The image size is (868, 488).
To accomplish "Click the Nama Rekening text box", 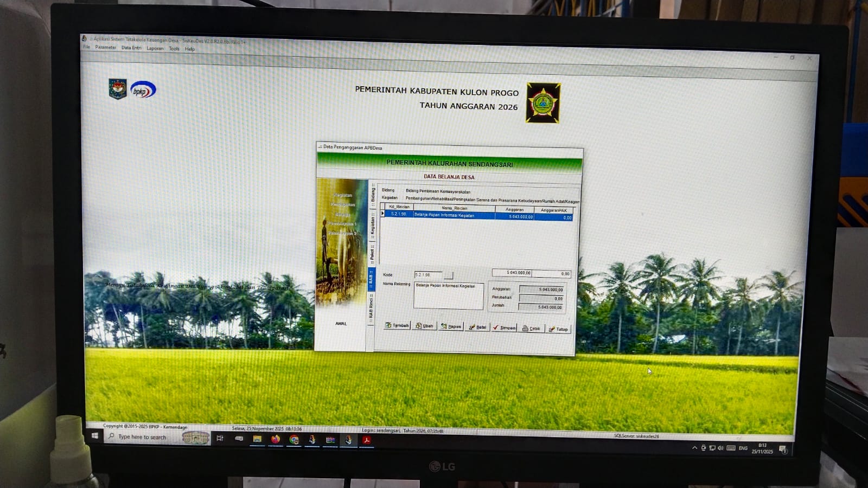I will 448,296.
